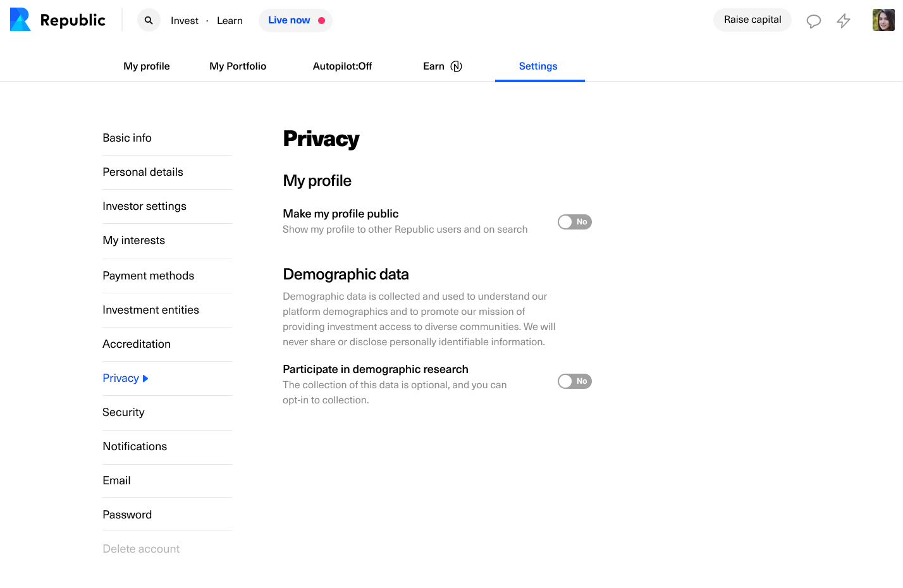The height and width of the screenshot is (588, 903).
Task: Open the search magnifier icon
Action: click(x=149, y=20)
